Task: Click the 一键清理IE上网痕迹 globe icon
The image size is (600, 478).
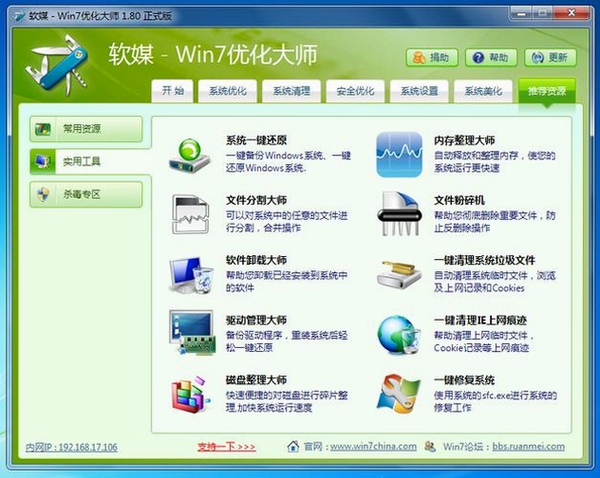Action: point(399,334)
